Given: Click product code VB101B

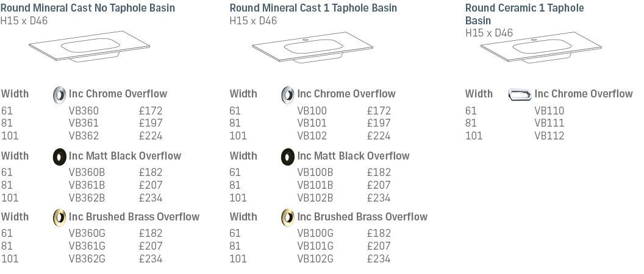Looking at the screenshot, I should point(315,185).
